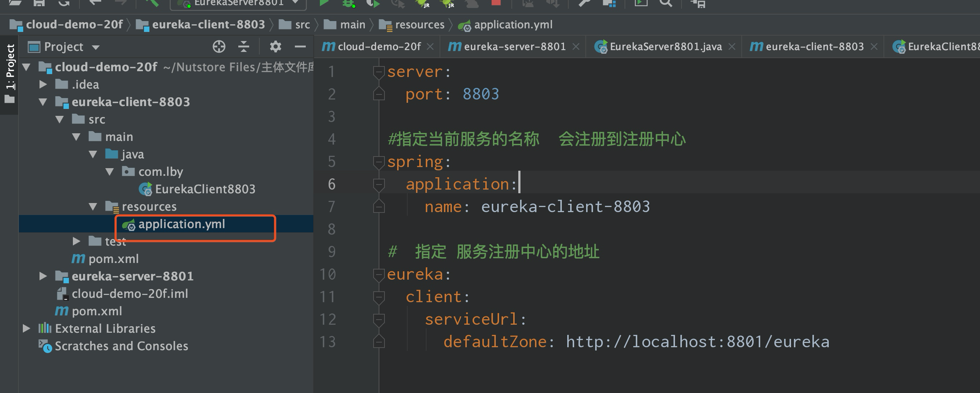Click the Build project hammer icon

click(x=151, y=3)
